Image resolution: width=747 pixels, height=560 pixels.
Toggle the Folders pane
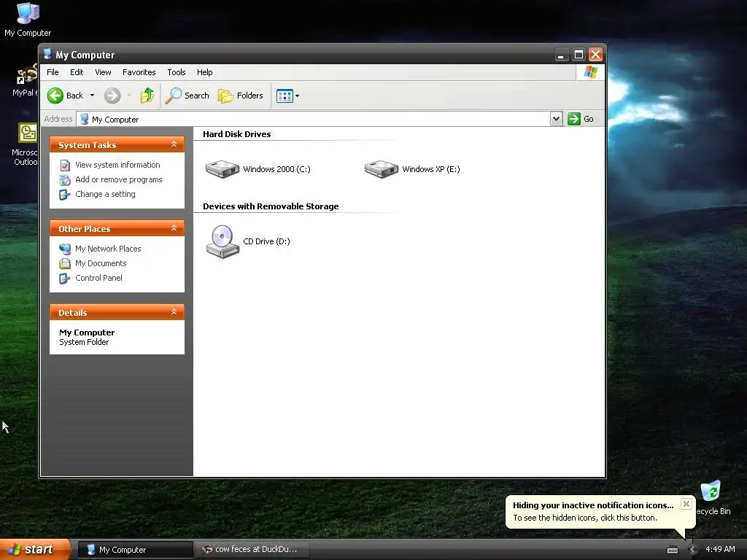(241, 96)
